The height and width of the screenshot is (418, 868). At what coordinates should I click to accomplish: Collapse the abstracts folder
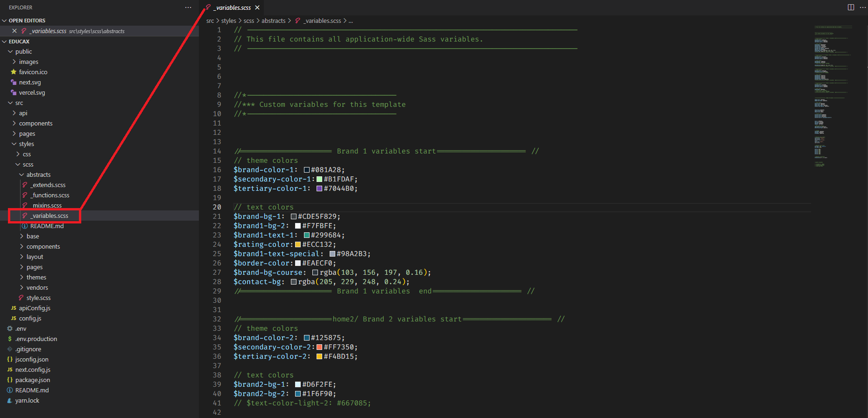click(38, 174)
